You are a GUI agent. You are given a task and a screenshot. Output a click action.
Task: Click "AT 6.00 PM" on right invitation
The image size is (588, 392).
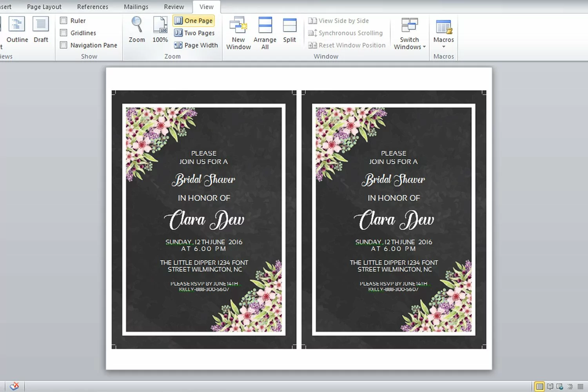(394, 249)
